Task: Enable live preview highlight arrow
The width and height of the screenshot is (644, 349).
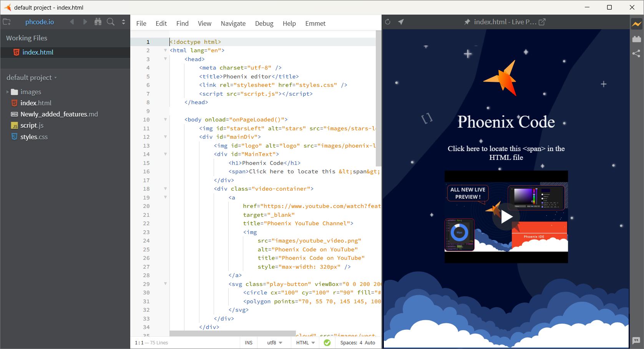Action: click(401, 22)
